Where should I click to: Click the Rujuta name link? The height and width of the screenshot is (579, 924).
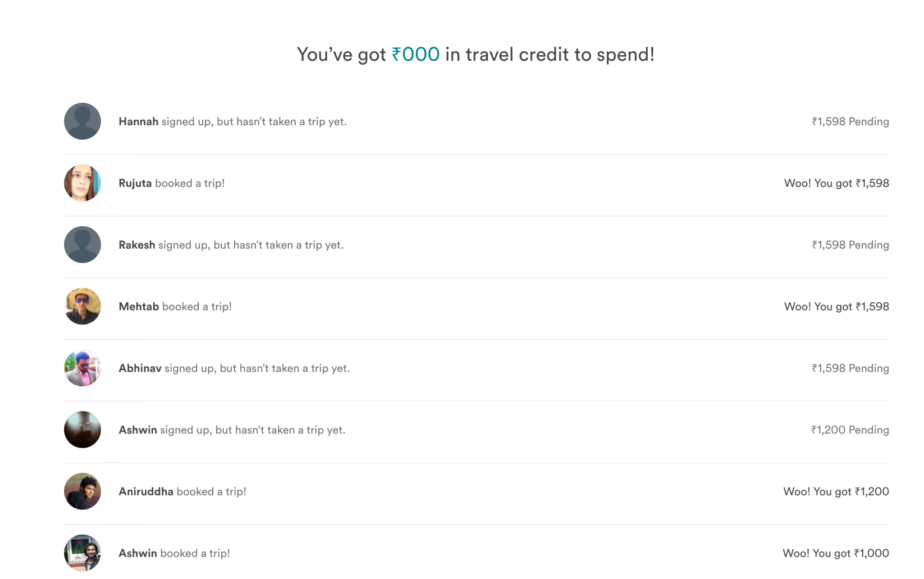[135, 183]
